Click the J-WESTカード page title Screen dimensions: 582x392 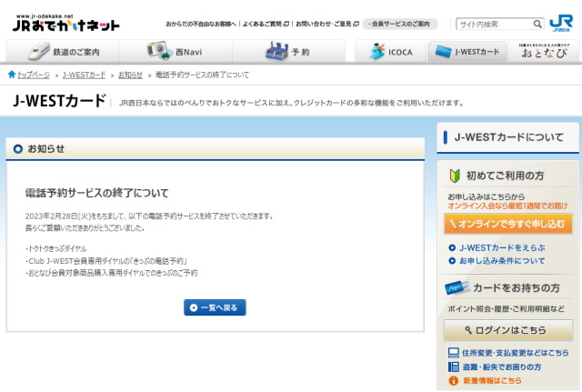tap(60, 101)
